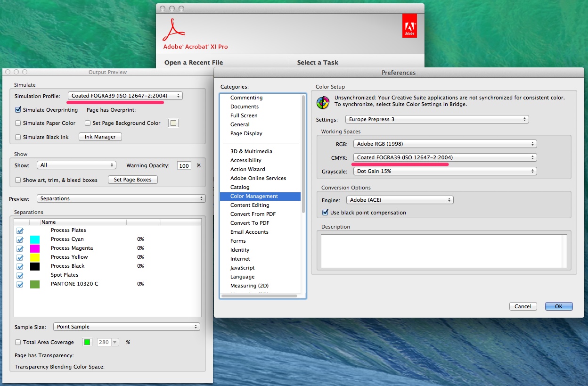Enable Simulate Black Ink
The image size is (588, 386).
18,137
